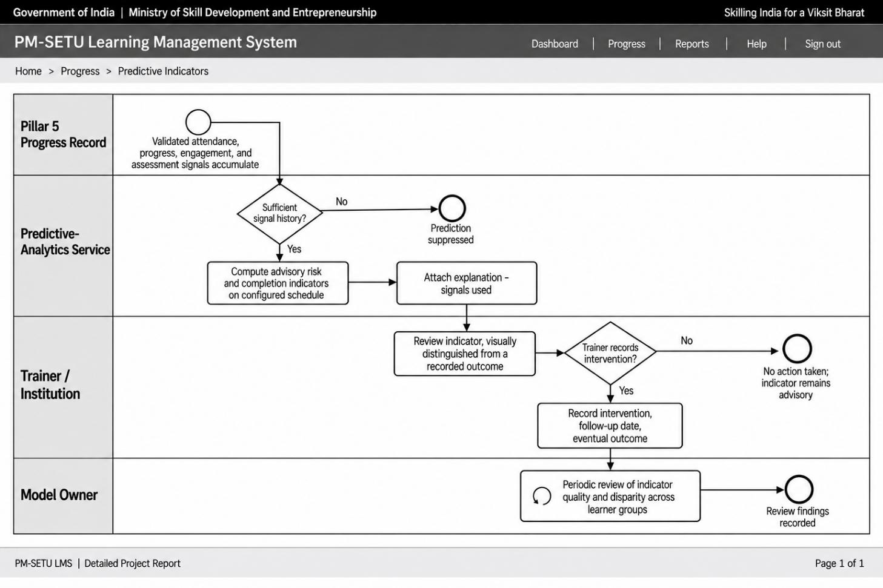Open the Help menu item
Image resolution: width=883 pixels, height=588 pixels.
[756, 44]
